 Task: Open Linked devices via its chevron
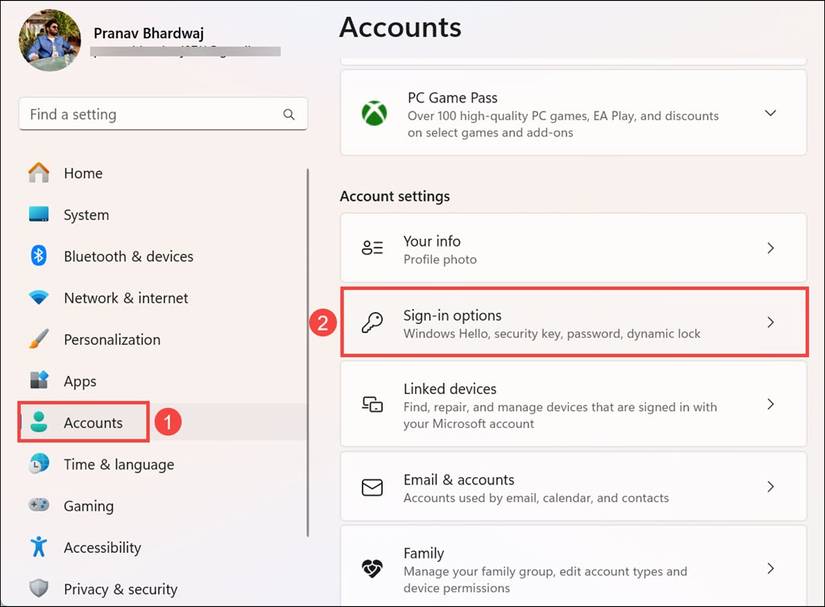point(770,404)
